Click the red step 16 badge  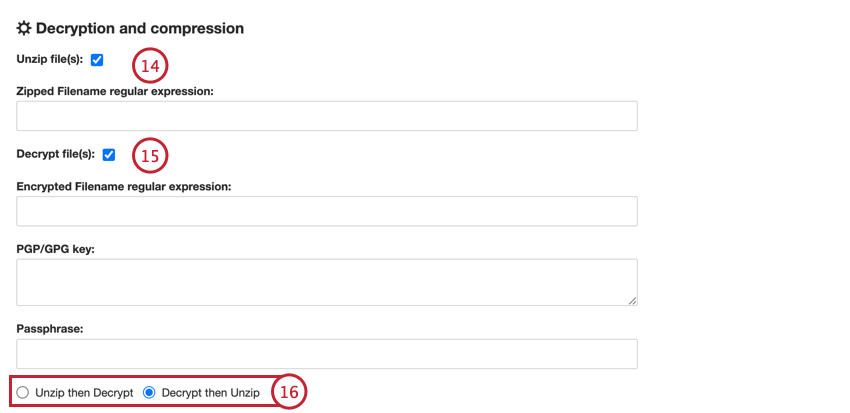289,392
